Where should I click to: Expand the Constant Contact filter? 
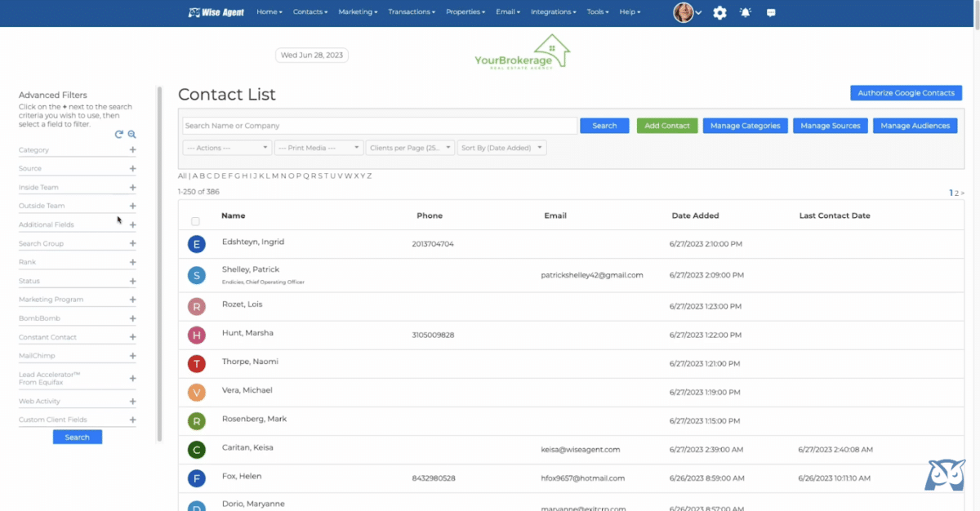(x=132, y=338)
